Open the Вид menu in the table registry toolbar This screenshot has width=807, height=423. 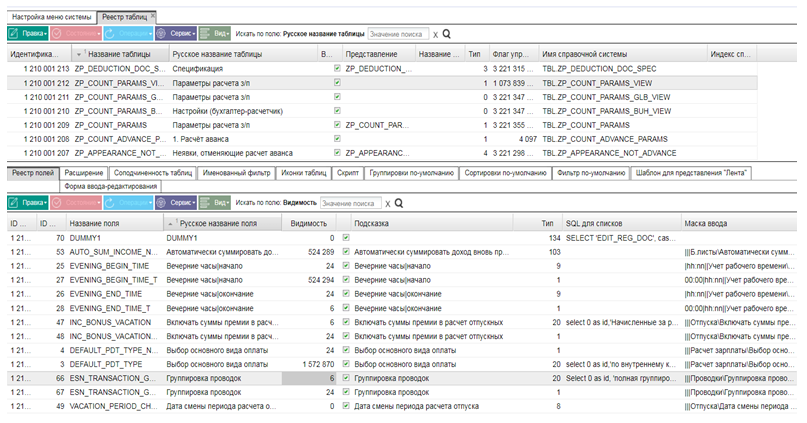pos(215,33)
